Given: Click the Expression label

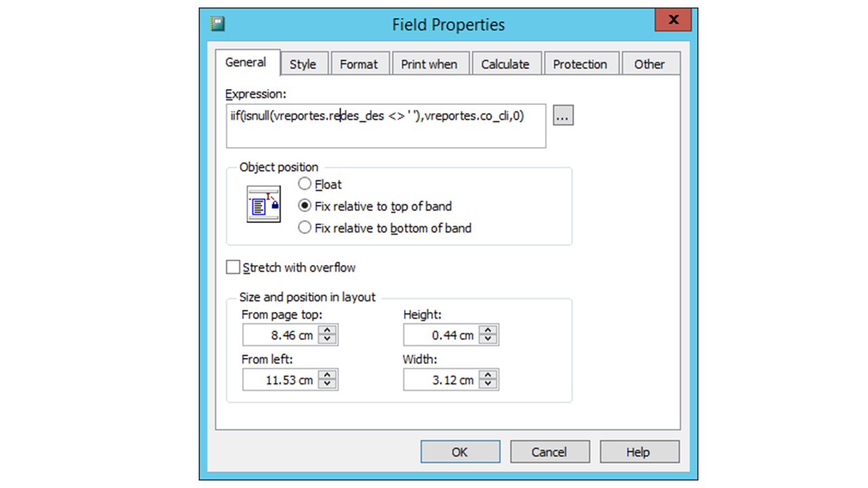Looking at the screenshot, I should point(256,94).
